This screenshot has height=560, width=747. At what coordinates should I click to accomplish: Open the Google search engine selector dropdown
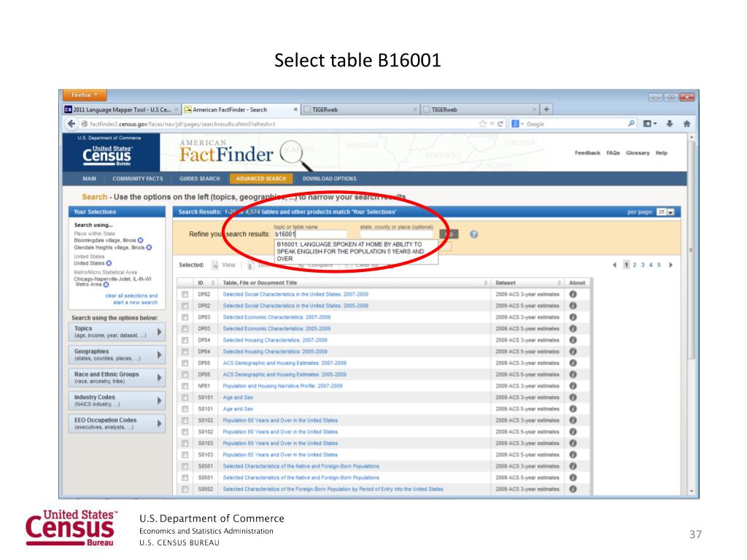[517, 124]
